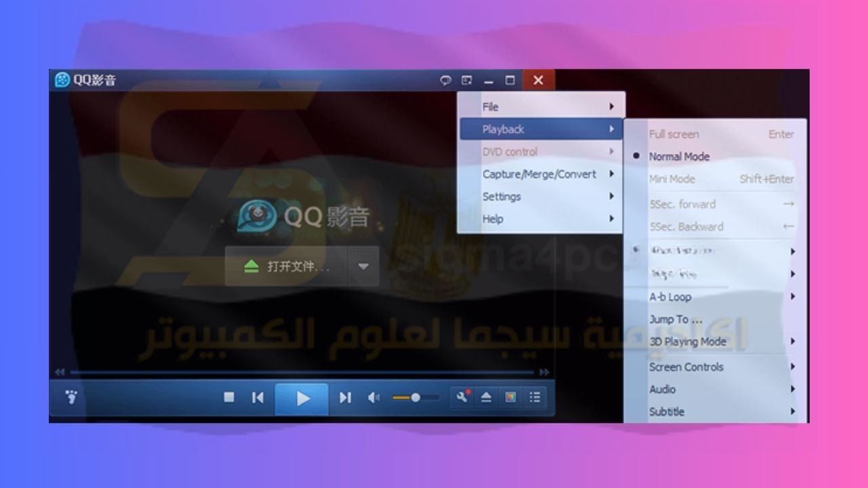
Task: Skip to the next track
Action: click(345, 398)
